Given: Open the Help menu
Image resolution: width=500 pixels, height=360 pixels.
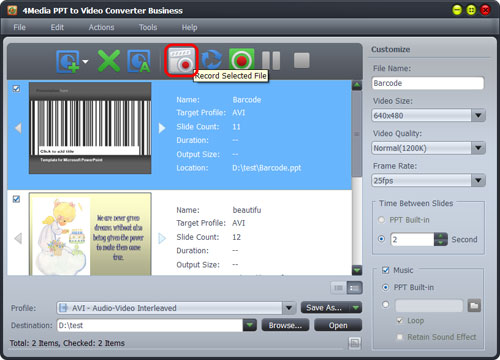Looking at the screenshot, I should coord(189,27).
